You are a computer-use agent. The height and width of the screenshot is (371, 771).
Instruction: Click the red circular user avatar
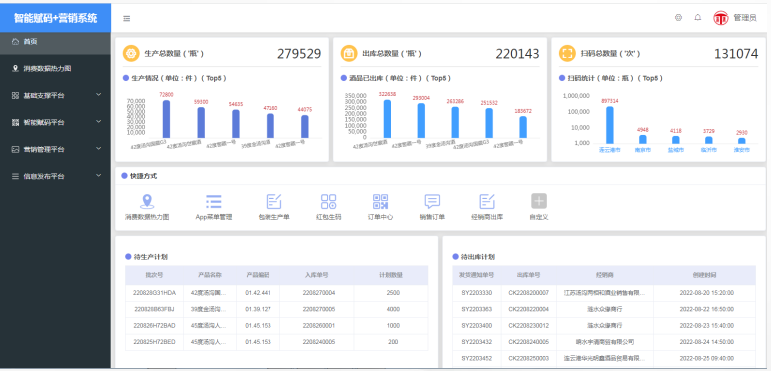[721, 18]
